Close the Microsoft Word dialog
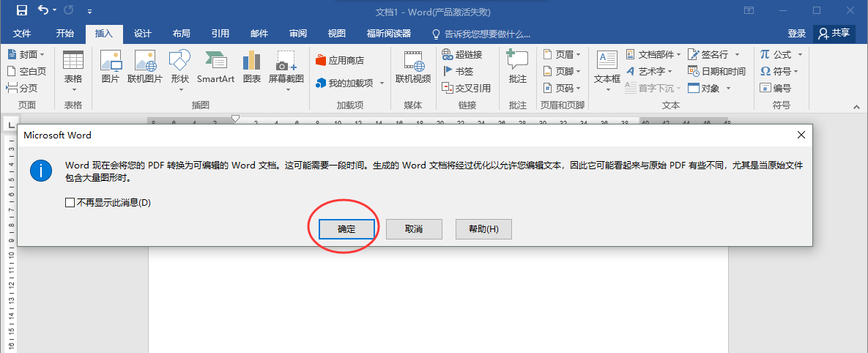 click(x=801, y=135)
